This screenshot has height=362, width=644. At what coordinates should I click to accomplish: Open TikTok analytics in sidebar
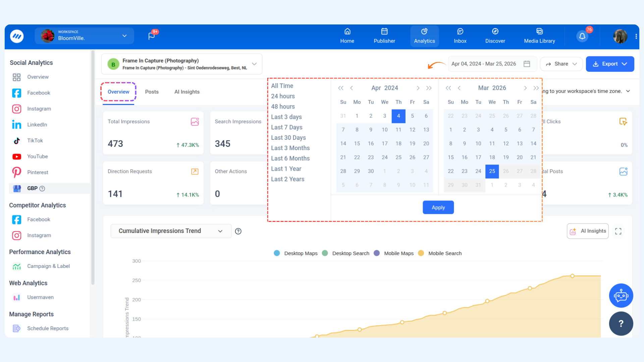click(35, 140)
